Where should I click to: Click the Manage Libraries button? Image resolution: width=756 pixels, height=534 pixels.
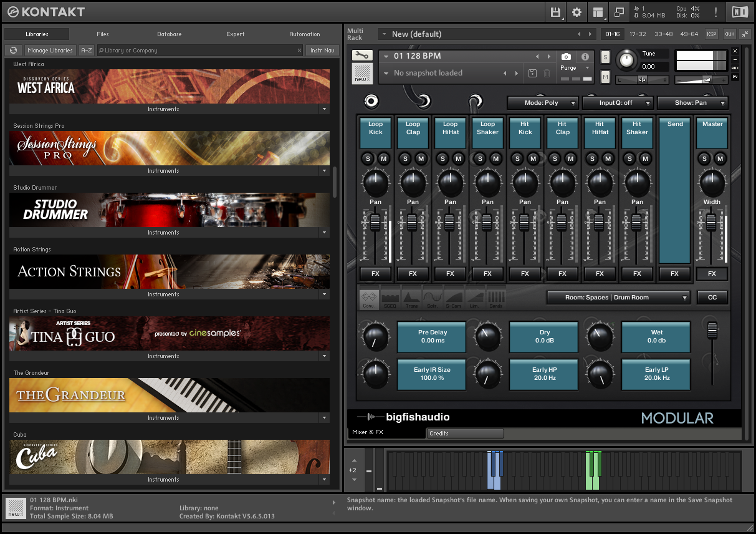[50, 51]
